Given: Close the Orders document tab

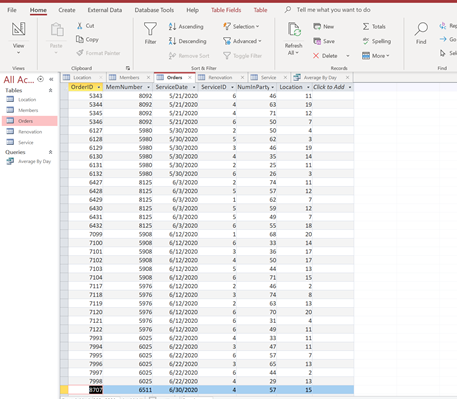Looking at the screenshot, I should click(190, 77).
